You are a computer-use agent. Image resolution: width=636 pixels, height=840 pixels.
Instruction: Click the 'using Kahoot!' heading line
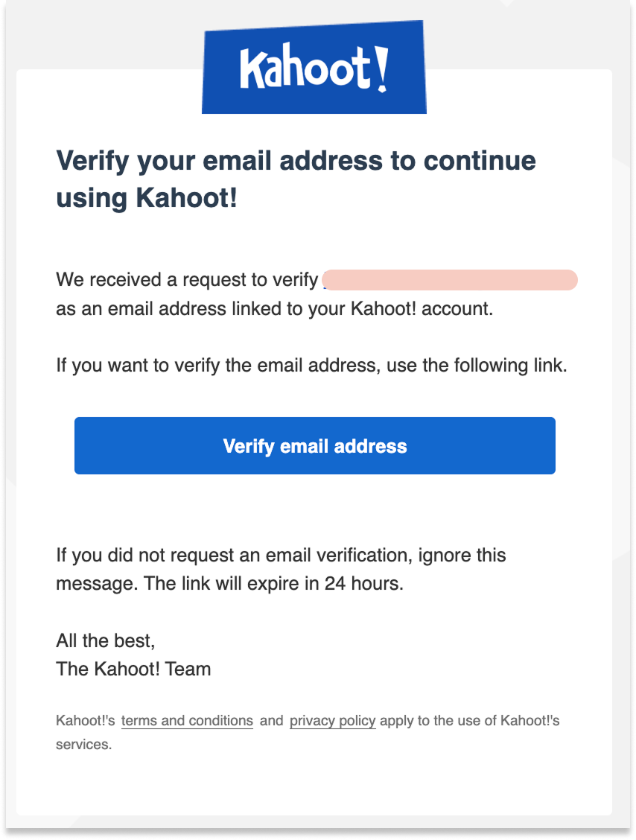coord(146,197)
